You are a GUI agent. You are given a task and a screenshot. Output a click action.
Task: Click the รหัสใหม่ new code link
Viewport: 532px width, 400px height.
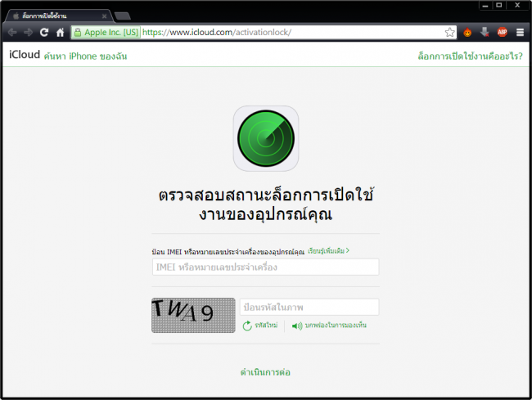point(266,325)
